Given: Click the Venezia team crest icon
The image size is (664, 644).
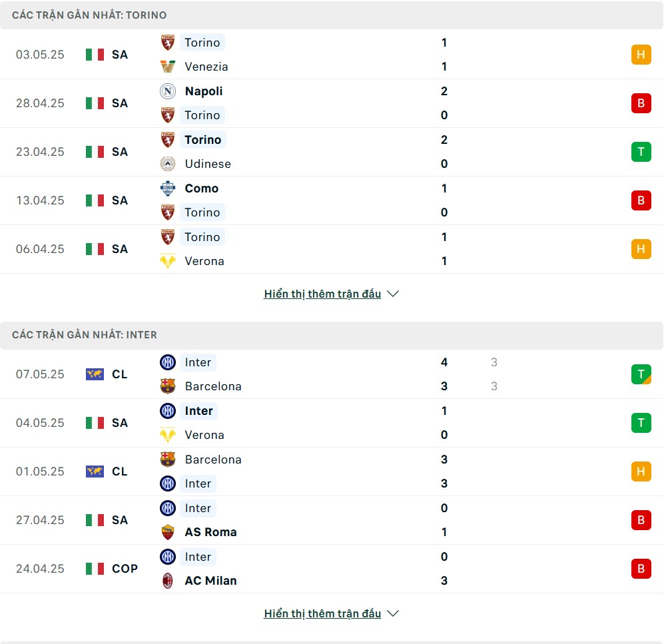Looking at the screenshot, I should coord(168,67).
